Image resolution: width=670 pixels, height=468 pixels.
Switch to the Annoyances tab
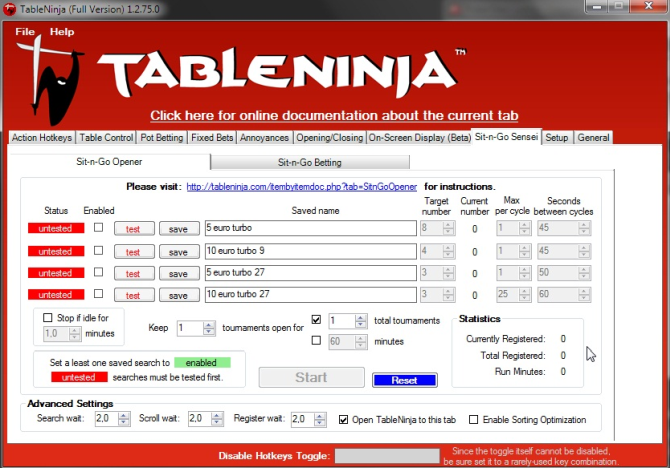(x=264, y=138)
